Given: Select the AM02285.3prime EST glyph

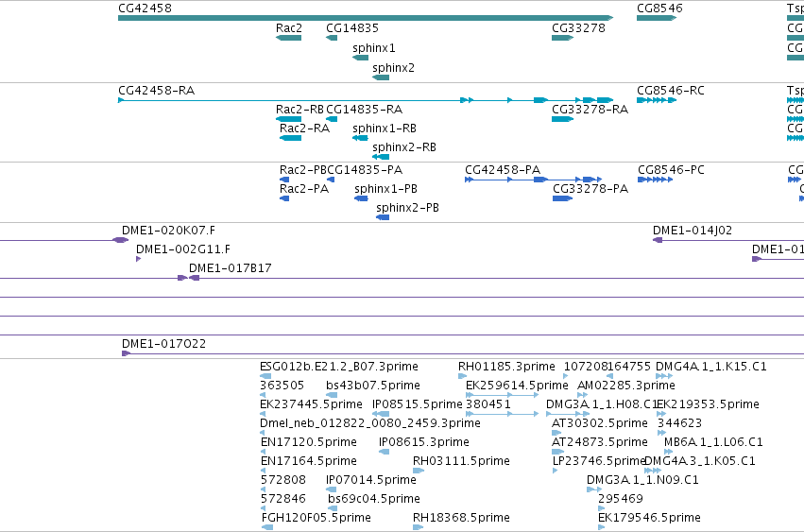Looking at the screenshot, I should tap(583, 395).
